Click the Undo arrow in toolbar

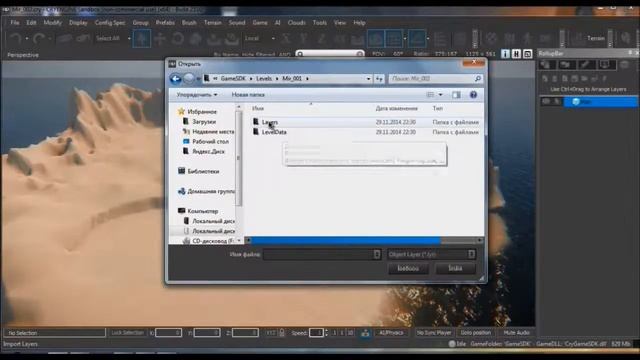pos(16,38)
